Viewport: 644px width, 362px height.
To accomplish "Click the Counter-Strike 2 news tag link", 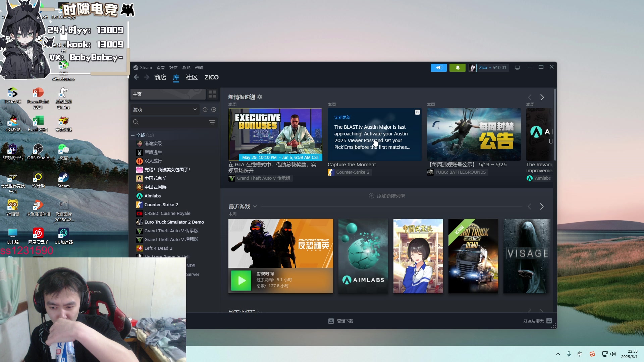I will pos(349,172).
